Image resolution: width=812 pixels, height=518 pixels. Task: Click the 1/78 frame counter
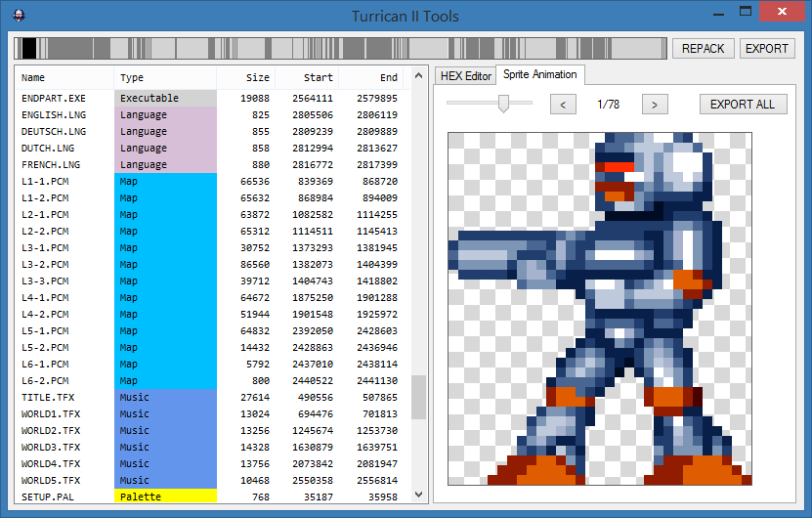(x=609, y=105)
